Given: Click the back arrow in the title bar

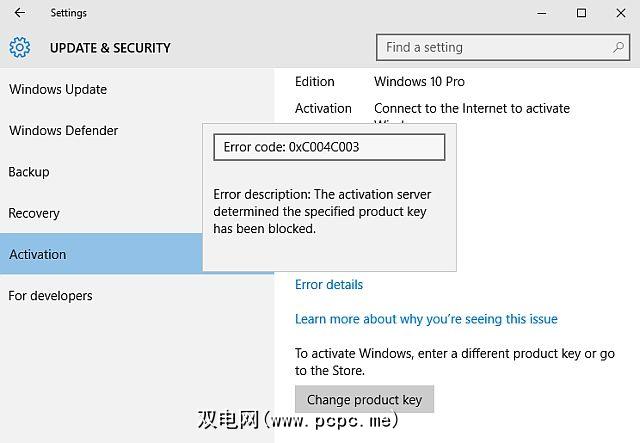Looking at the screenshot, I should click(20, 13).
